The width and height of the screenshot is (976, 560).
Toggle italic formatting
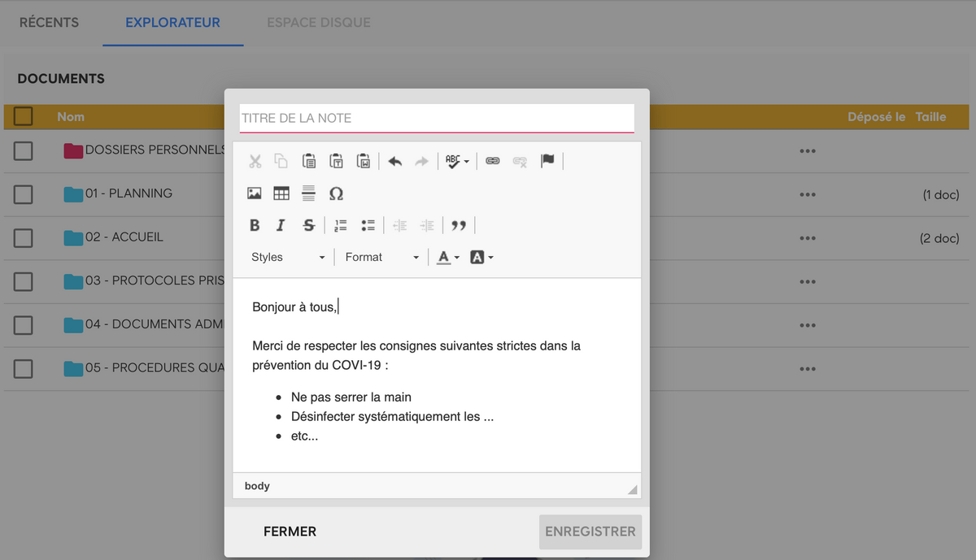[x=281, y=225]
